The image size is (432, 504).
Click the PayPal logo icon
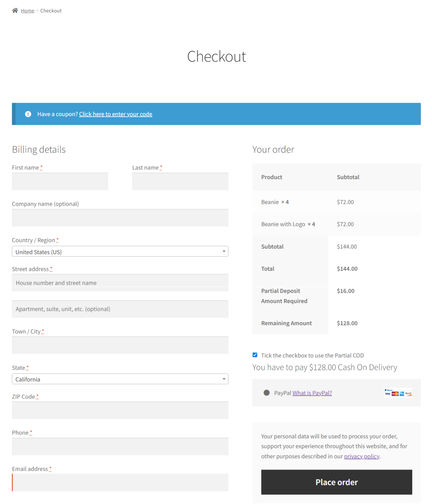point(389,390)
